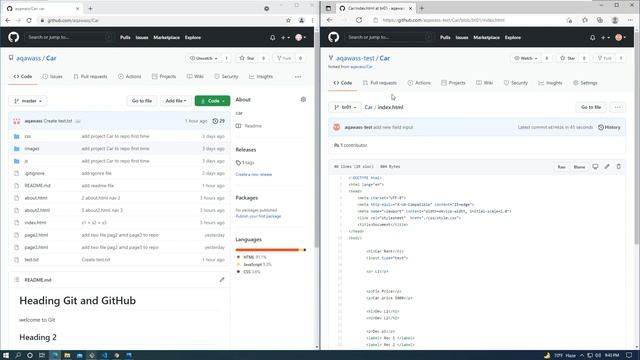Open Windows Start menu

[6, 355]
